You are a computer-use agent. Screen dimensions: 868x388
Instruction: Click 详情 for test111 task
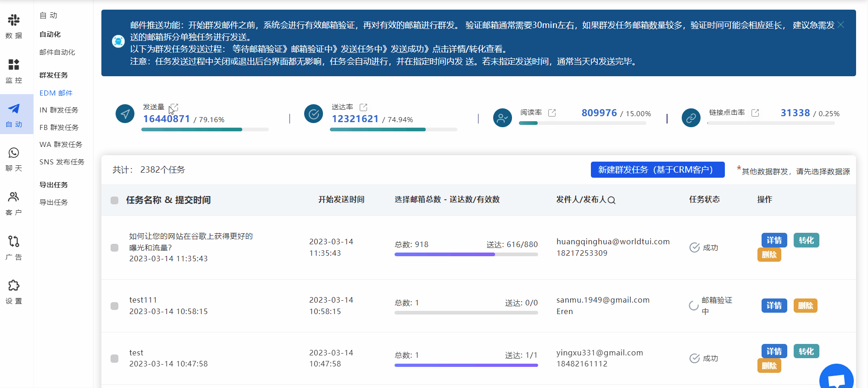pos(774,306)
